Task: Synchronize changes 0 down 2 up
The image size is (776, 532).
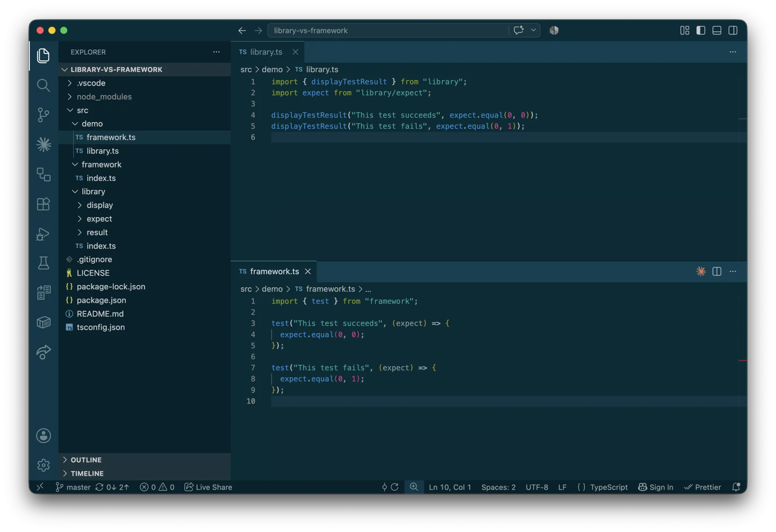Action: [x=112, y=487]
